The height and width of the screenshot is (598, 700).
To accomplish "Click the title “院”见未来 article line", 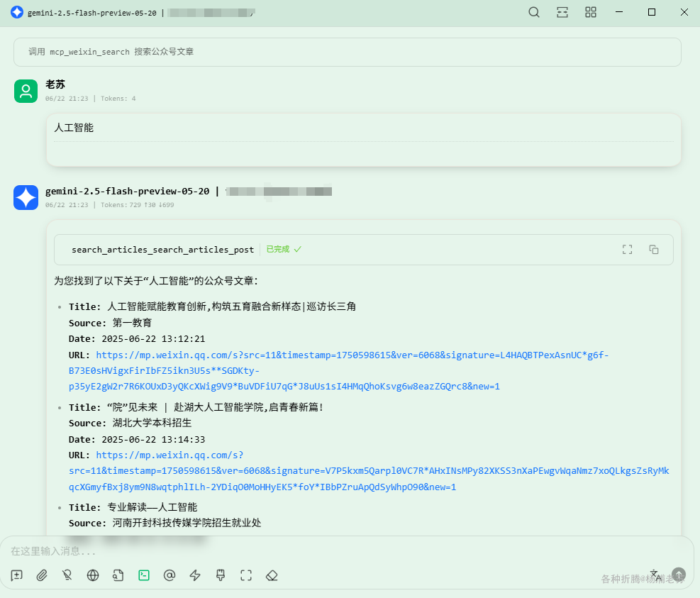I will pos(215,407).
